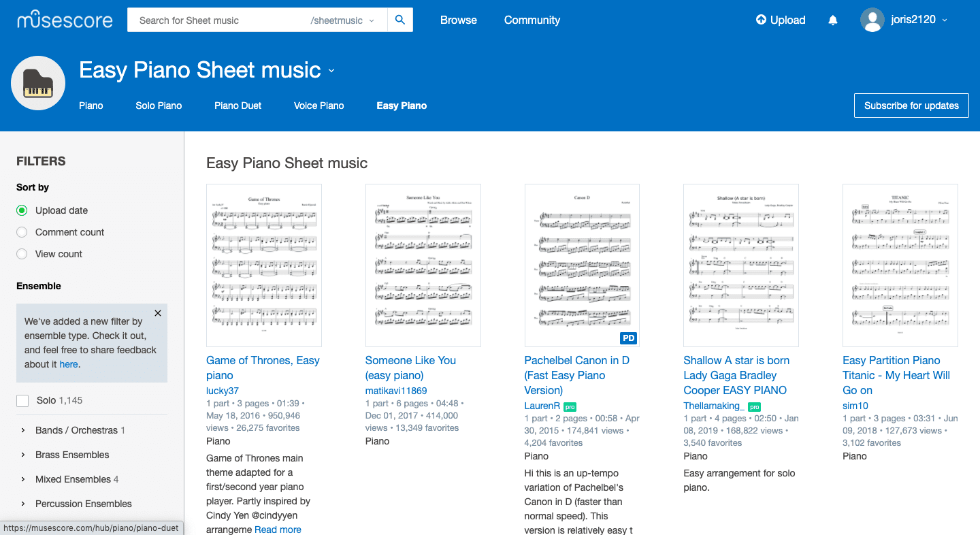The height and width of the screenshot is (535, 980).
Task: Select View count sort option
Action: tap(22, 254)
